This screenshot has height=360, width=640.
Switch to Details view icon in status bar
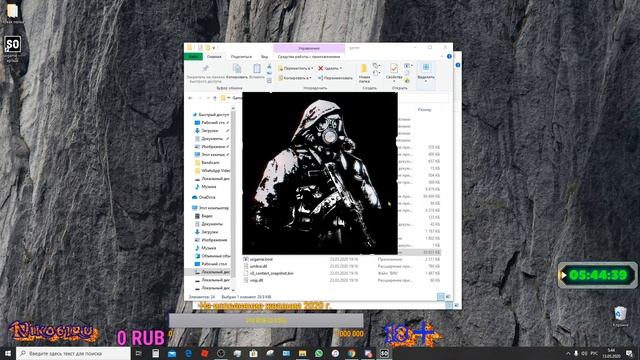[x=441, y=297]
